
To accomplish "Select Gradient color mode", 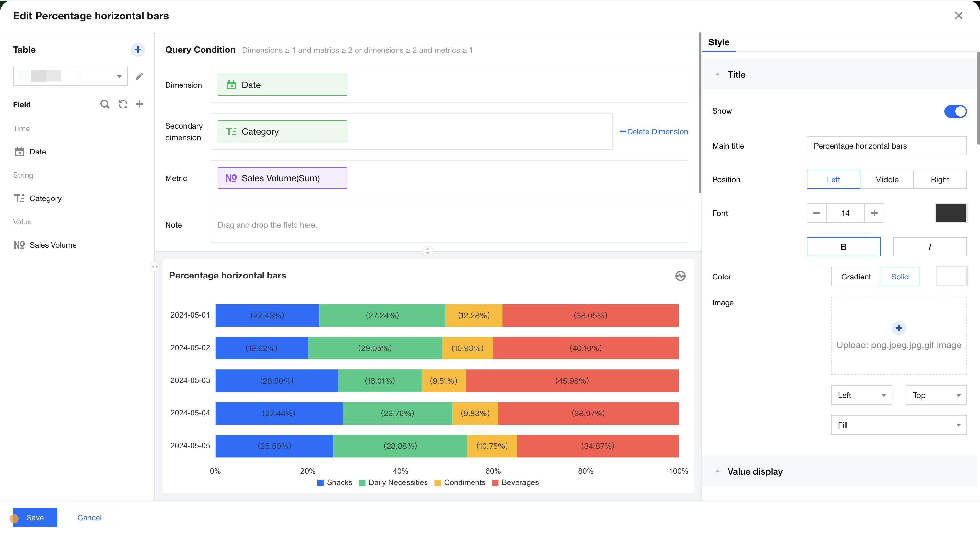I will pos(856,277).
